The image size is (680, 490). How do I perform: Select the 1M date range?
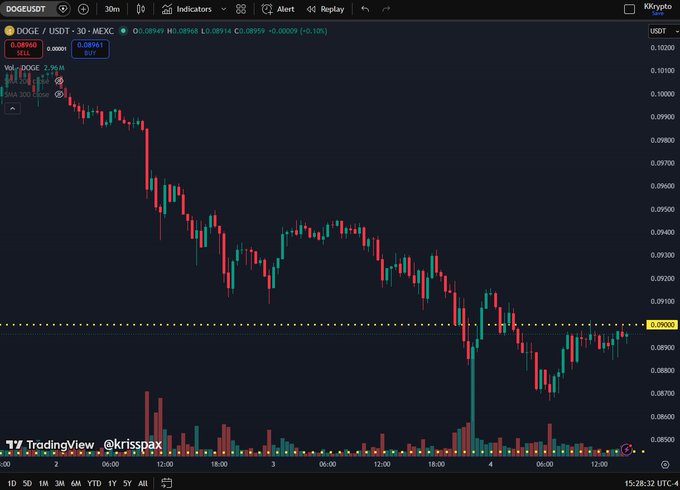click(43, 483)
